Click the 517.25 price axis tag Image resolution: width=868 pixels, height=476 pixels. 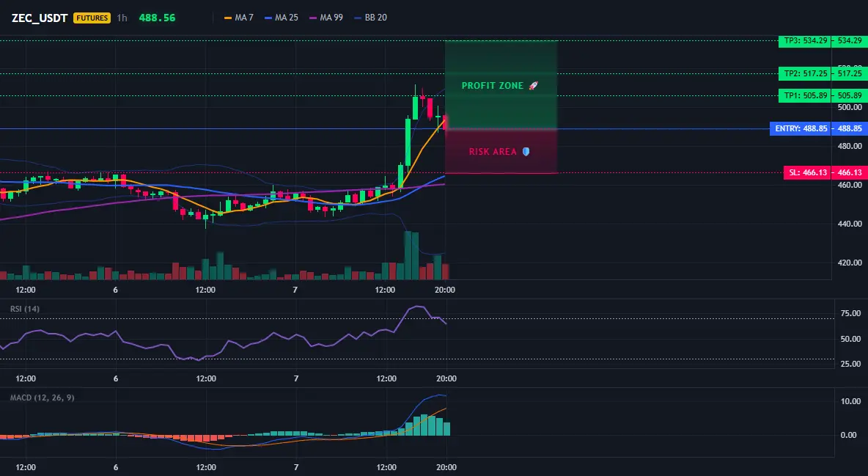[x=850, y=73]
